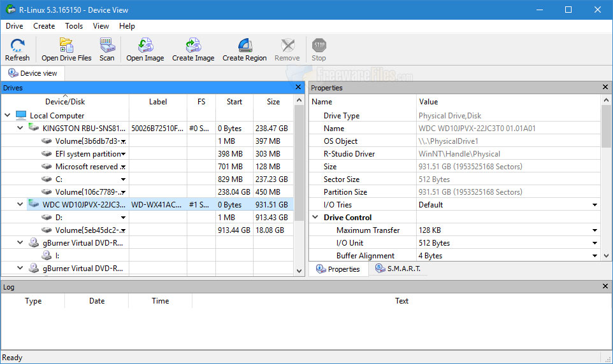Switch to the Properties tab
The image size is (613, 364).
point(338,269)
